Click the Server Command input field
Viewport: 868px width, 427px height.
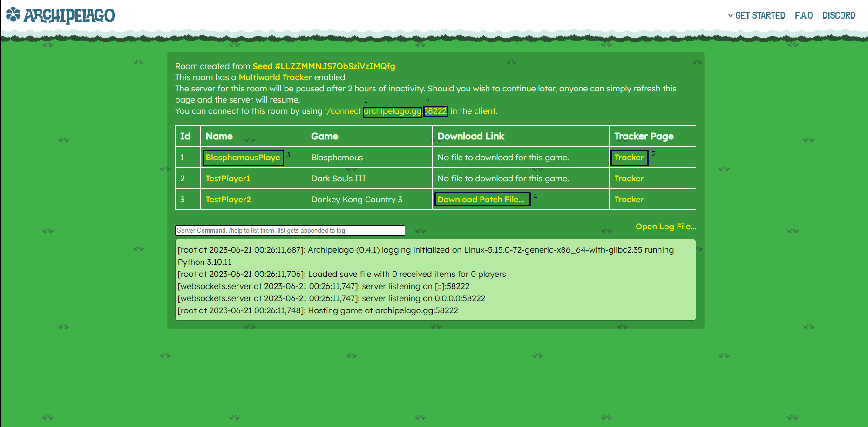pyautogui.click(x=290, y=230)
